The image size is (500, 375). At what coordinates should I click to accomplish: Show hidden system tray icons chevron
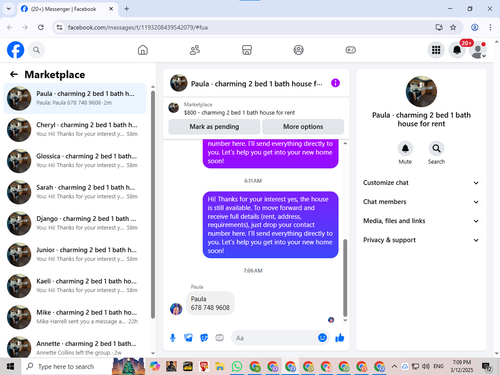[394, 366]
